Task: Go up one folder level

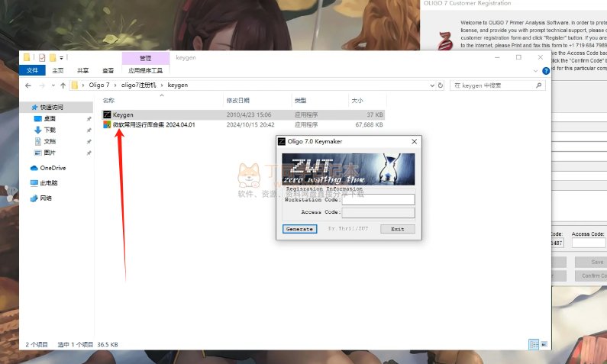Action: tap(62, 85)
